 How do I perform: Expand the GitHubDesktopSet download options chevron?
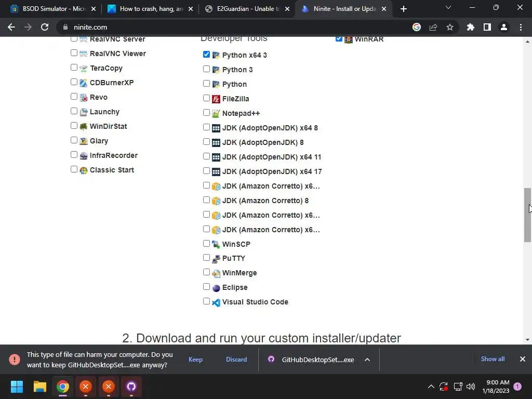click(367, 360)
